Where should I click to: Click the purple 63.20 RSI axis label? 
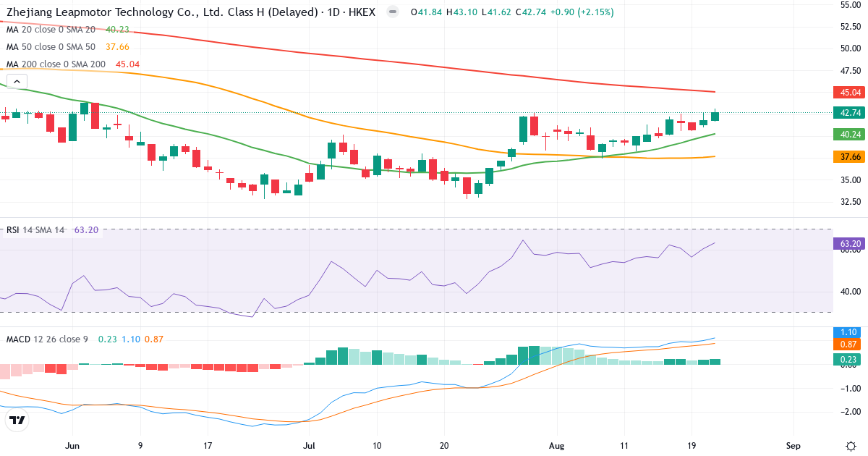(x=850, y=243)
